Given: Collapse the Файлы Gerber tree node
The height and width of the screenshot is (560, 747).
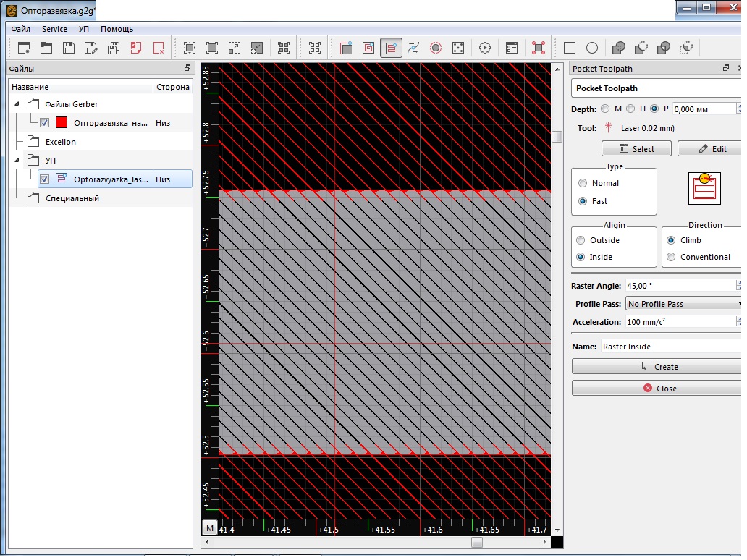Looking at the screenshot, I should 17,104.
